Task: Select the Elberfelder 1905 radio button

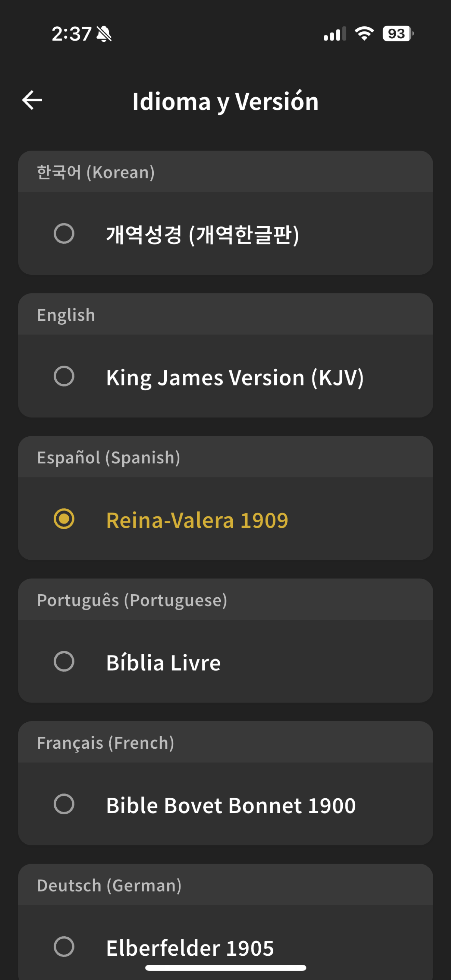Action: (64, 947)
